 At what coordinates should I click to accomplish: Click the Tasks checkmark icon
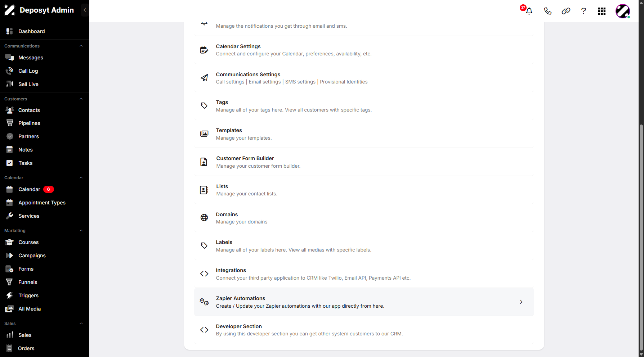(10, 163)
